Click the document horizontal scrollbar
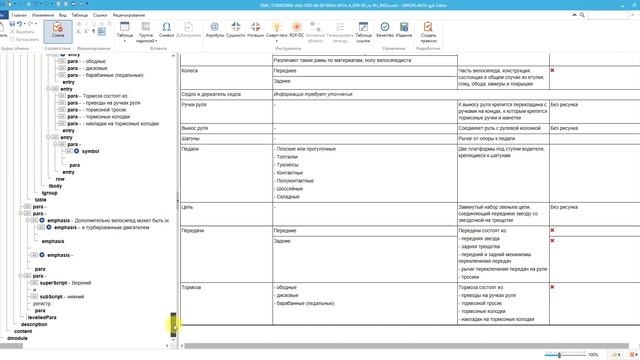The image size is (640, 360). (x=407, y=346)
